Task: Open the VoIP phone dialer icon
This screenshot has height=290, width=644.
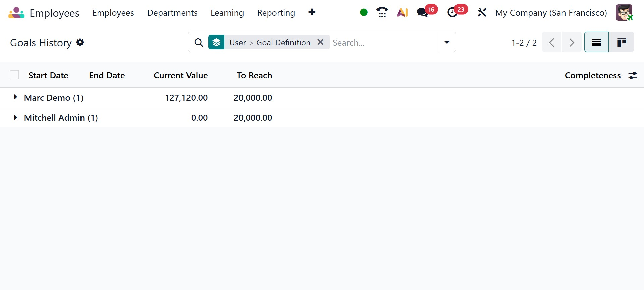Action: 382,13
